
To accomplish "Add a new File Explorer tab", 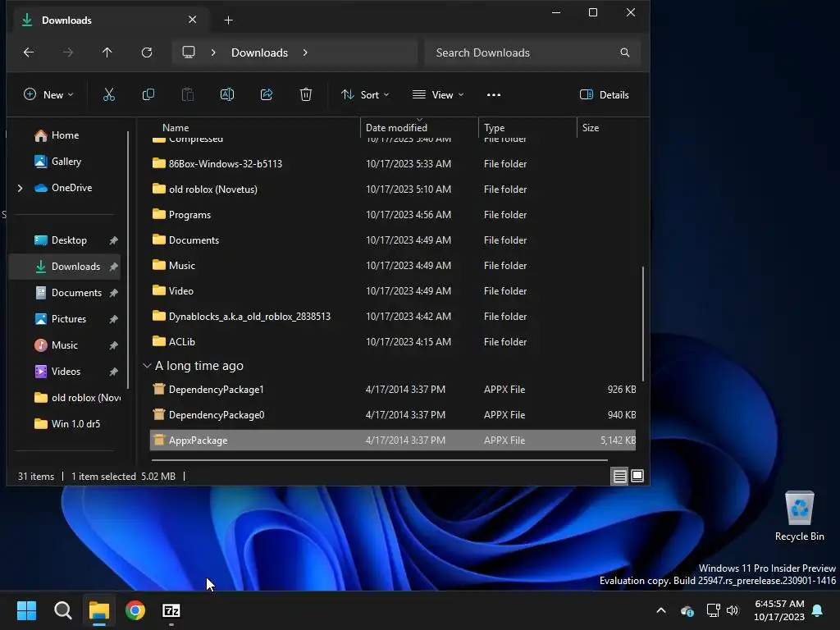I will pos(228,21).
